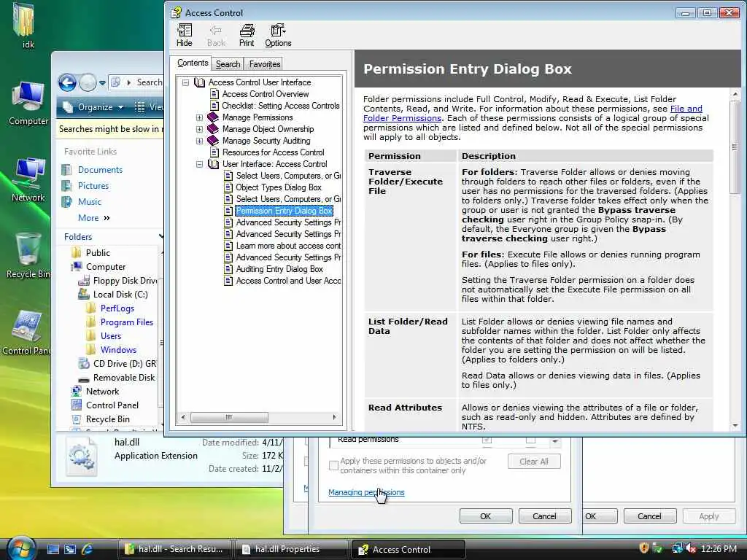
Task: Switch to the Favorites tab
Action: tap(264, 64)
